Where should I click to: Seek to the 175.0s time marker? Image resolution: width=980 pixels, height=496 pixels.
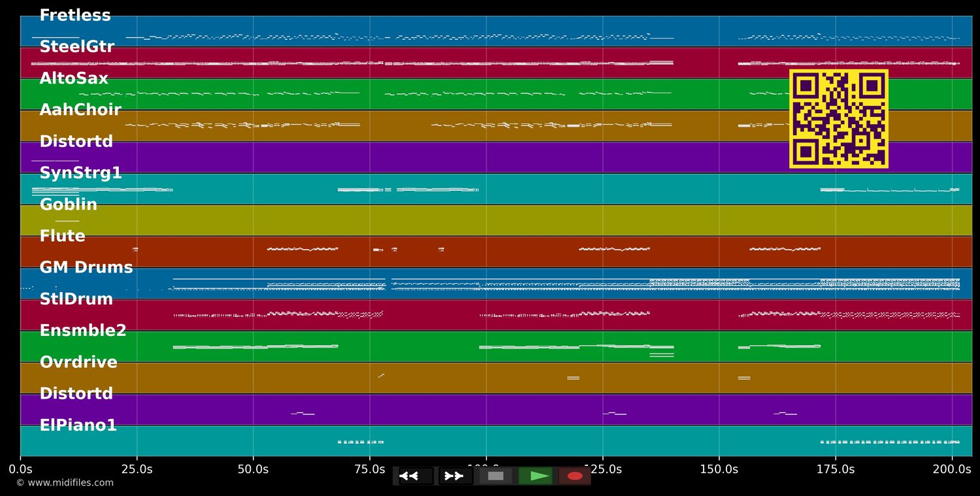point(835,469)
